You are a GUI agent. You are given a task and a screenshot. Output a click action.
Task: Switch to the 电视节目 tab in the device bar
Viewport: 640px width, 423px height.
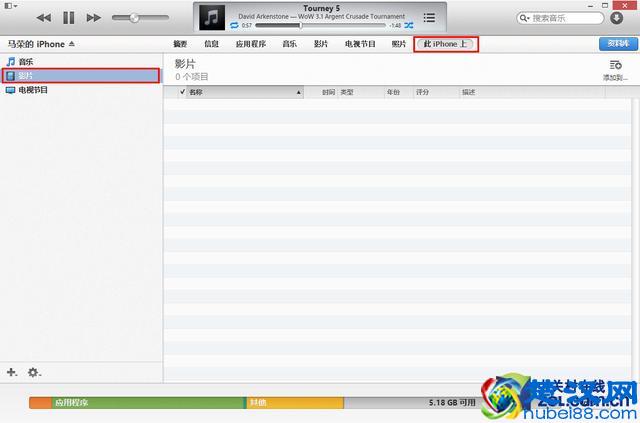coord(360,44)
